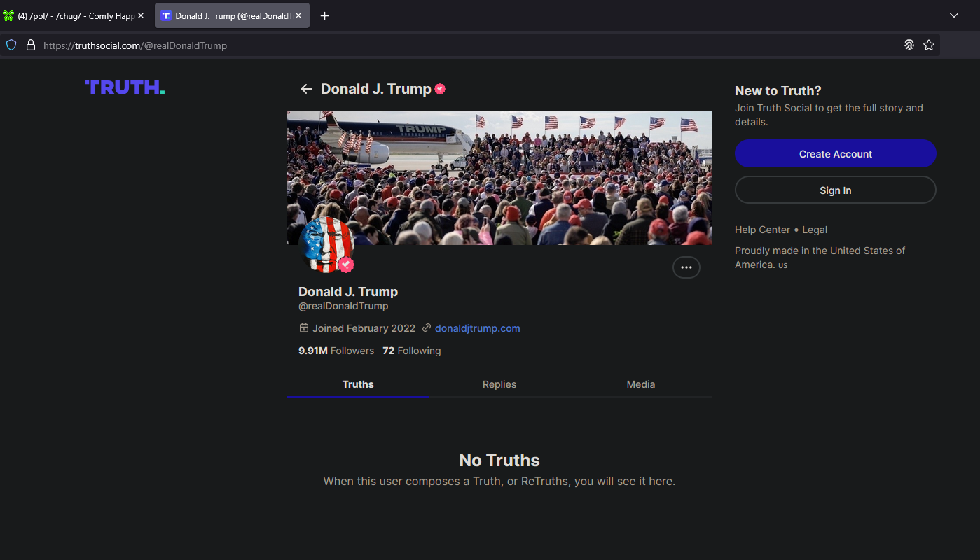Close the Donald J. Trump tab
Screen dimensions: 980x560
298,15
